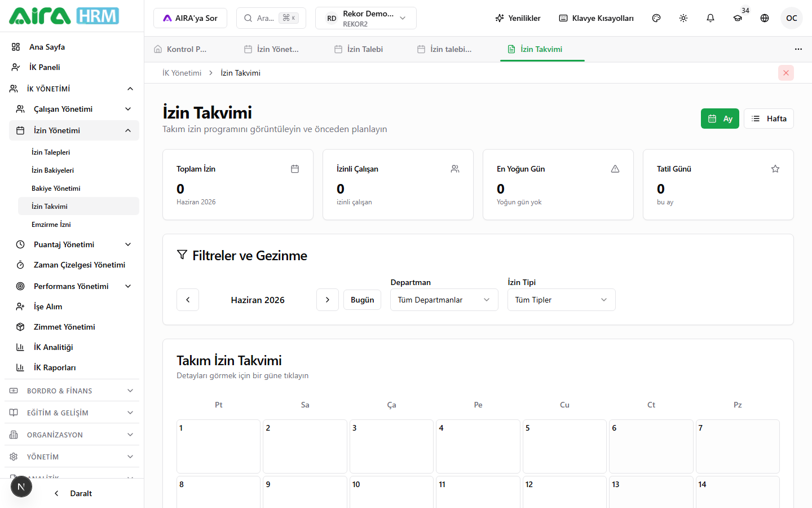Expand BORDRO & FİNANS section
812x508 pixels.
click(x=72, y=391)
